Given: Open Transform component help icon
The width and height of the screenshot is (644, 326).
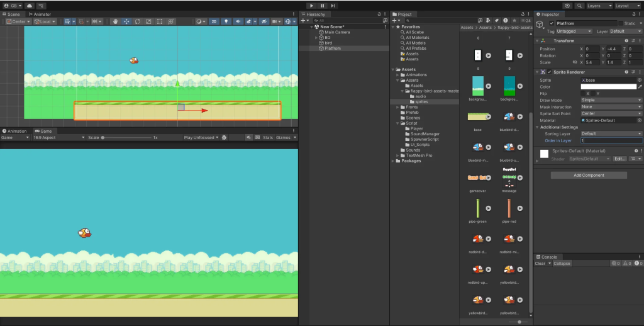Looking at the screenshot, I should (x=626, y=41).
